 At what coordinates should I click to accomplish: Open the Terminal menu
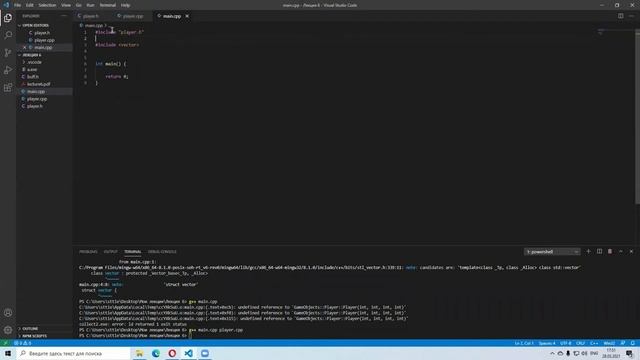[108, 5]
